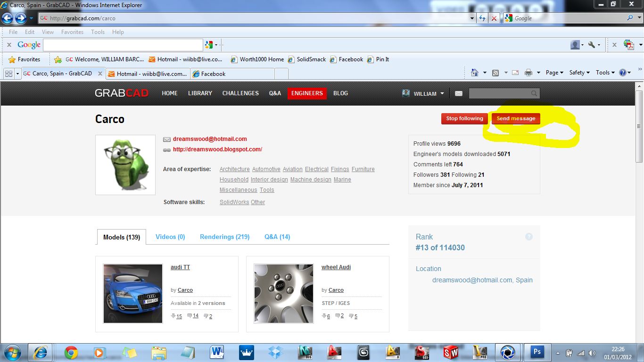Screen dimensions: 644x362
Task: Click the Google toolbar wrench settings icon
Action: [x=592, y=45]
